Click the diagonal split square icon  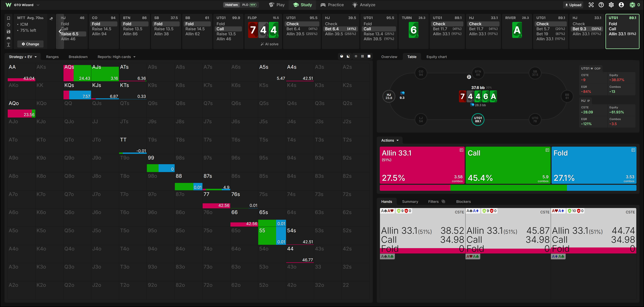[x=348, y=56]
